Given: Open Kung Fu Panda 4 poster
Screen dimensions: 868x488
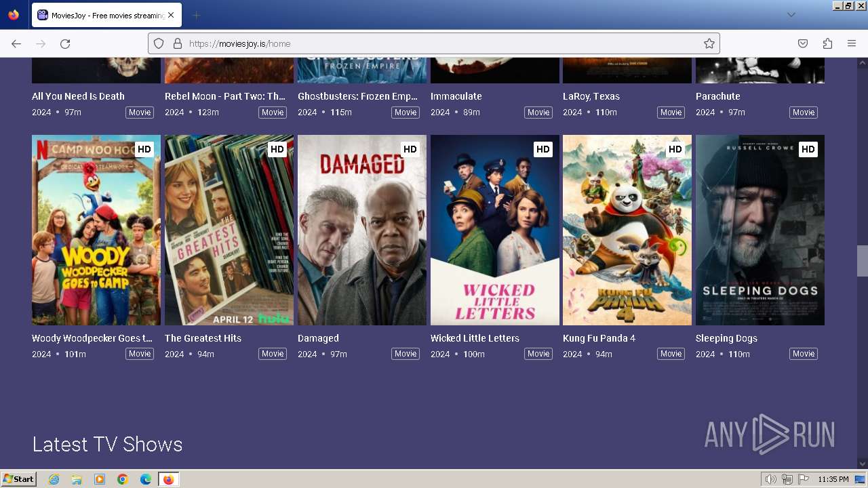Looking at the screenshot, I should [x=627, y=230].
